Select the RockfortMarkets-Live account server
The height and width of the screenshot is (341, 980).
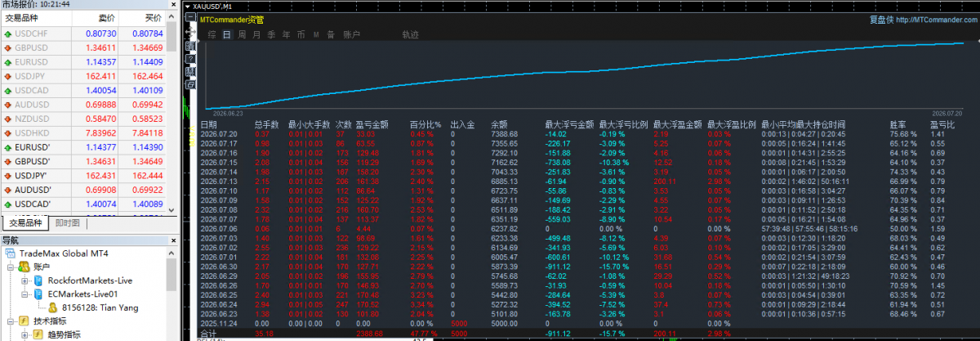[x=88, y=280]
